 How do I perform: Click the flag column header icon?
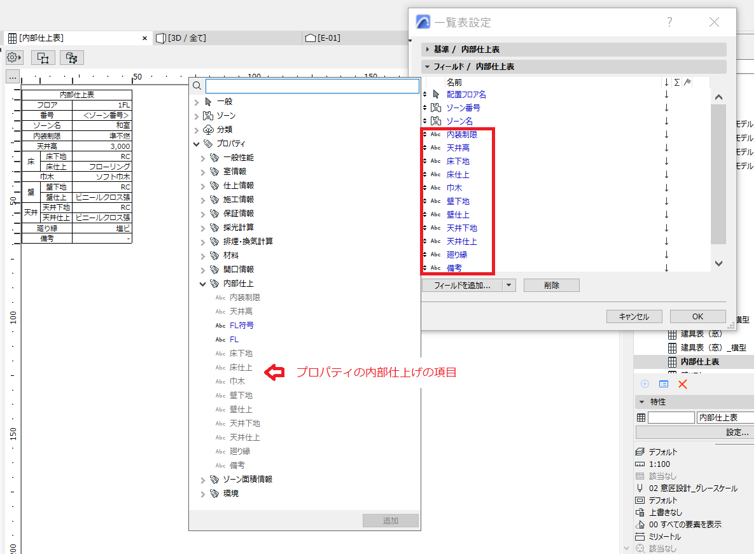(687, 83)
